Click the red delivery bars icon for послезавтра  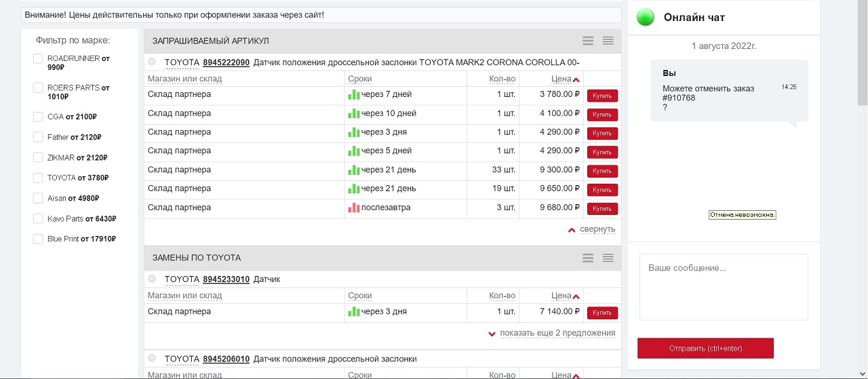[x=353, y=208]
